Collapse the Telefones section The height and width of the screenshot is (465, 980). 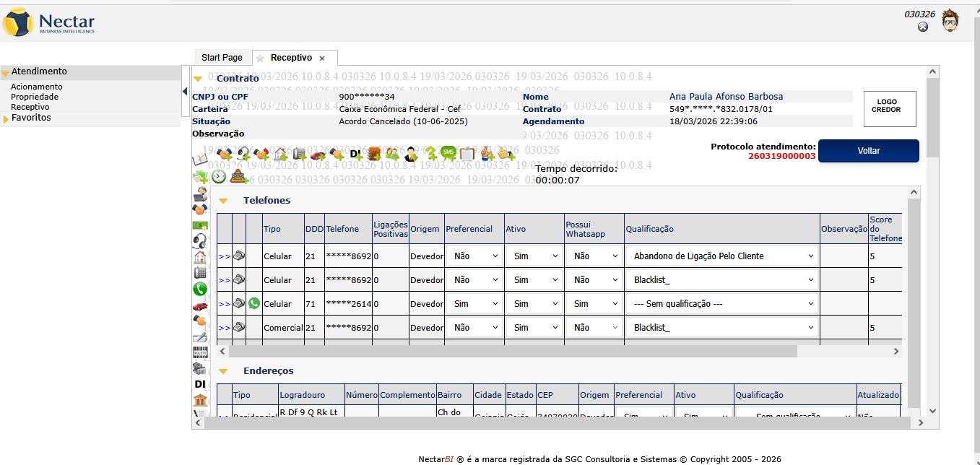point(223,201)
